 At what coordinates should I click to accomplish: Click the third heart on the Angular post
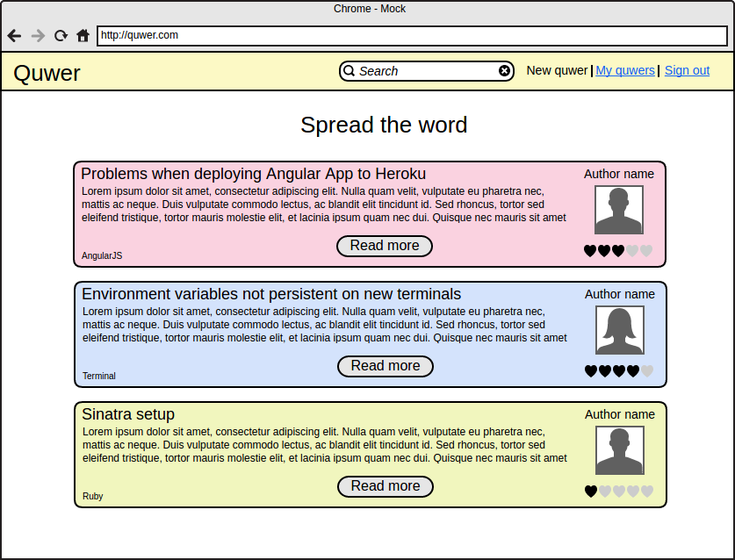618,251
